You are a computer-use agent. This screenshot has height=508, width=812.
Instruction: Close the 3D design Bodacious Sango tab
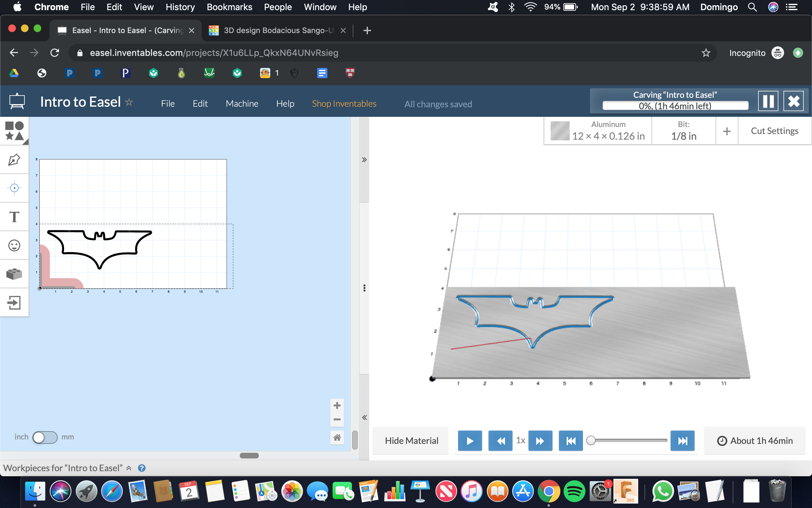tap(343, 30)
